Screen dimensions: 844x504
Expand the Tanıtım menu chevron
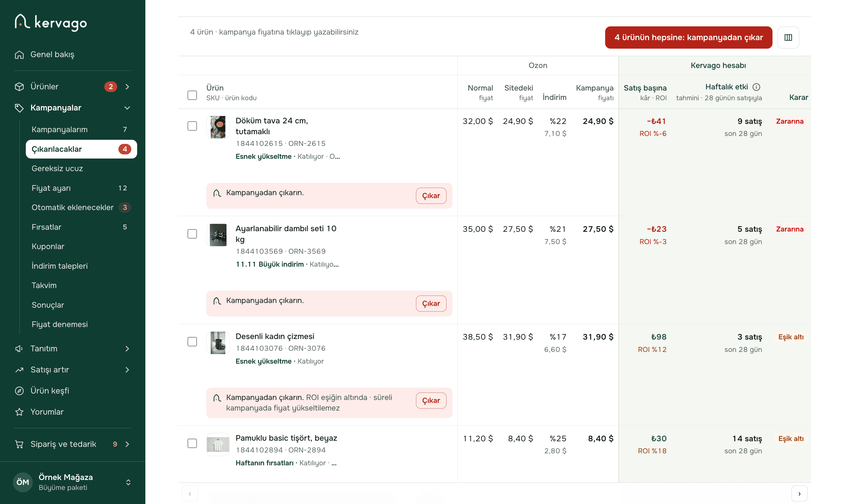click(127, 349)
